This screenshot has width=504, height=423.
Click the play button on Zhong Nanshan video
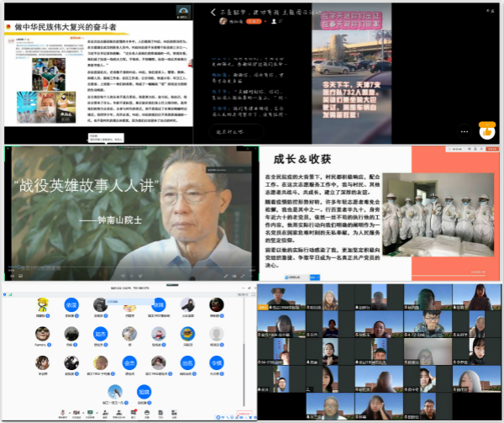coord(12,275)
